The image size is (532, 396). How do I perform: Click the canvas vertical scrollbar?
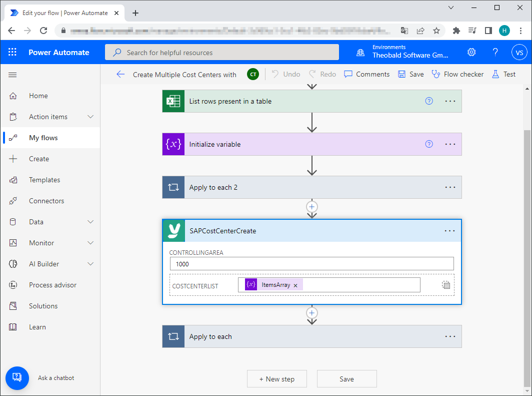coord(527,258)
